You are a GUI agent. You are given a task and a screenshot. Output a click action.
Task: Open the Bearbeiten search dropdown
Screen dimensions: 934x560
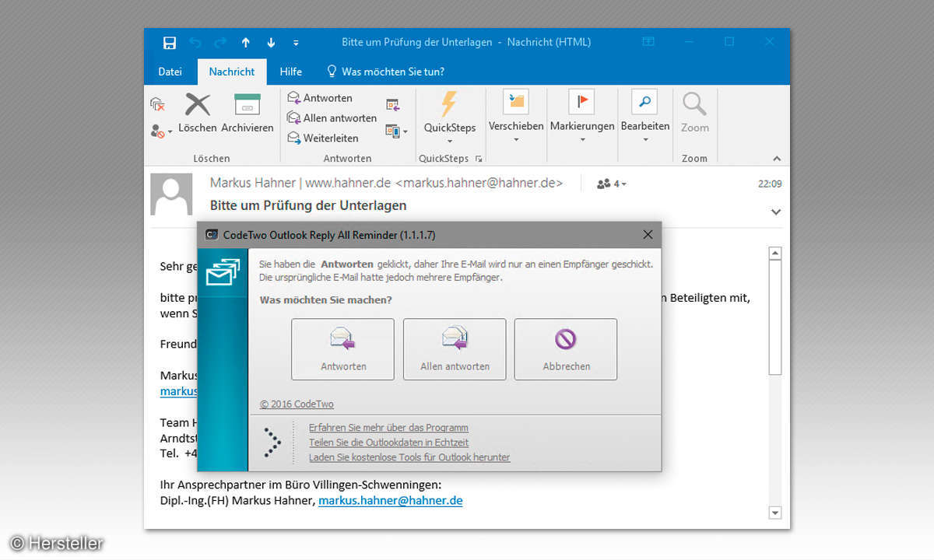(x=645, y=117)
